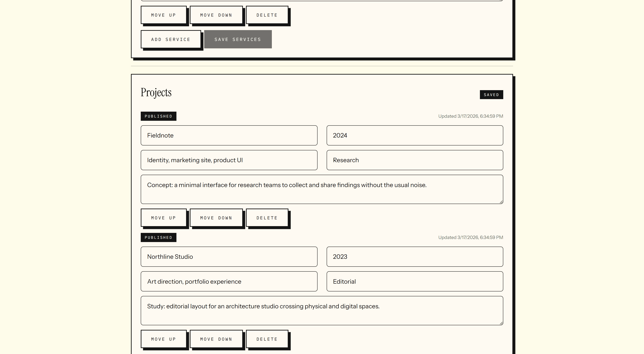Click the Northline Studio name field

[x=229, y=257]
